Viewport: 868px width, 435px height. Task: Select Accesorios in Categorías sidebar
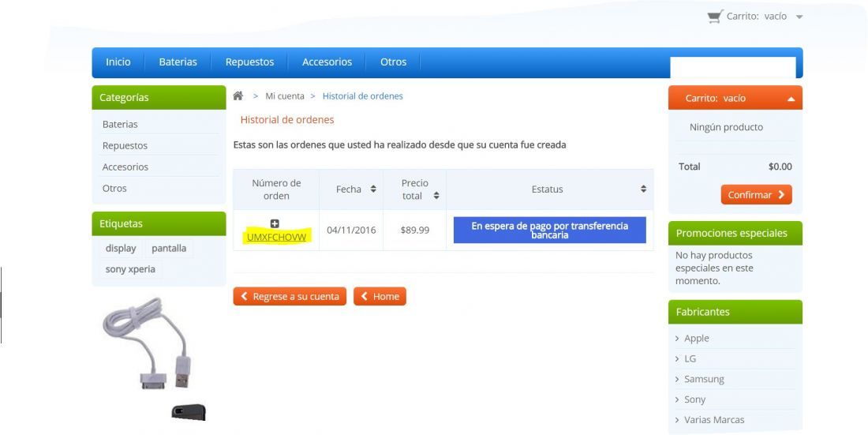pos(125,167)
